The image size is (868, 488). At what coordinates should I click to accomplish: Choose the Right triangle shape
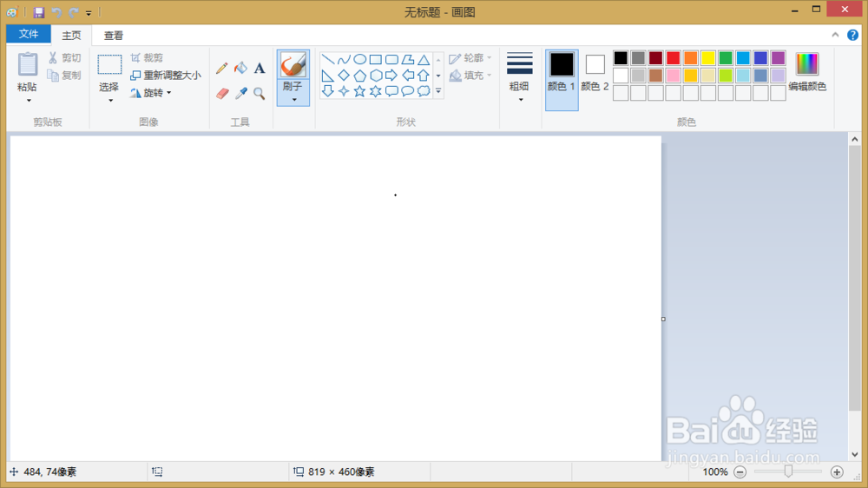pos(328,76)
